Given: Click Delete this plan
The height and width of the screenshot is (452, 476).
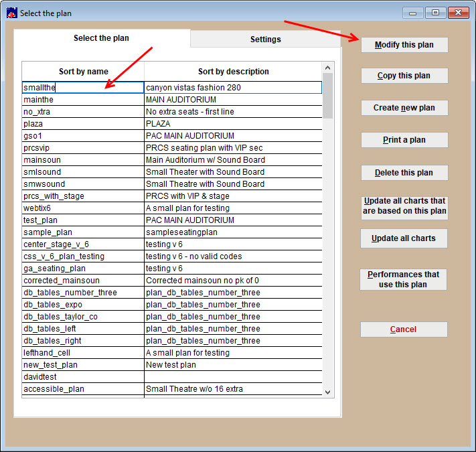Looking at the screenshot, I should (x=404, y=173).
